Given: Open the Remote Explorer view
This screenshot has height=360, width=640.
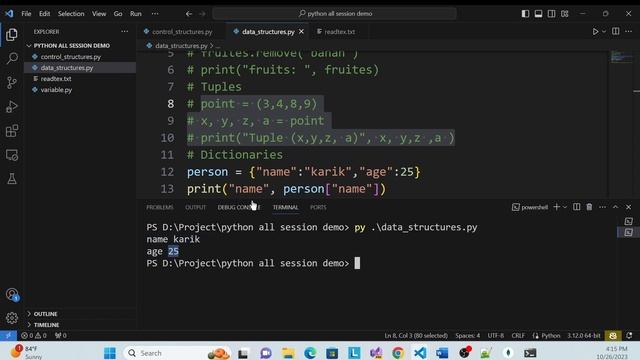Looking at the screenshot, I should pyautogui.click(x=12, y=155).
